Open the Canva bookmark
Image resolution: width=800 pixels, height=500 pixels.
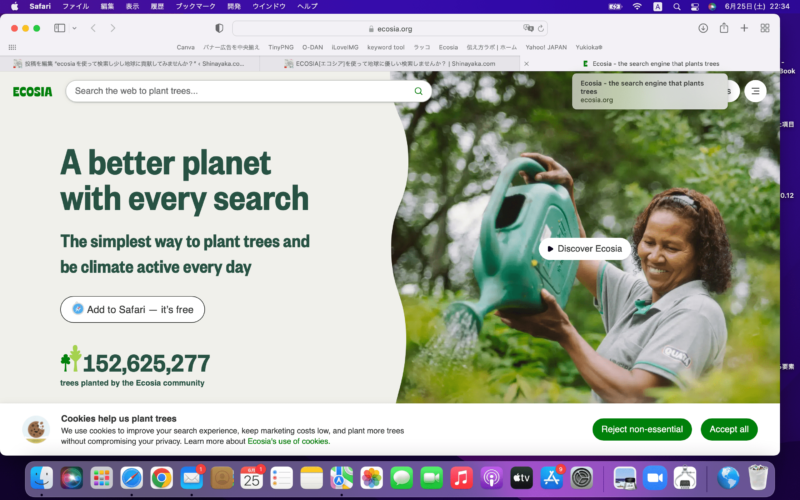click(x=185, y=47)
